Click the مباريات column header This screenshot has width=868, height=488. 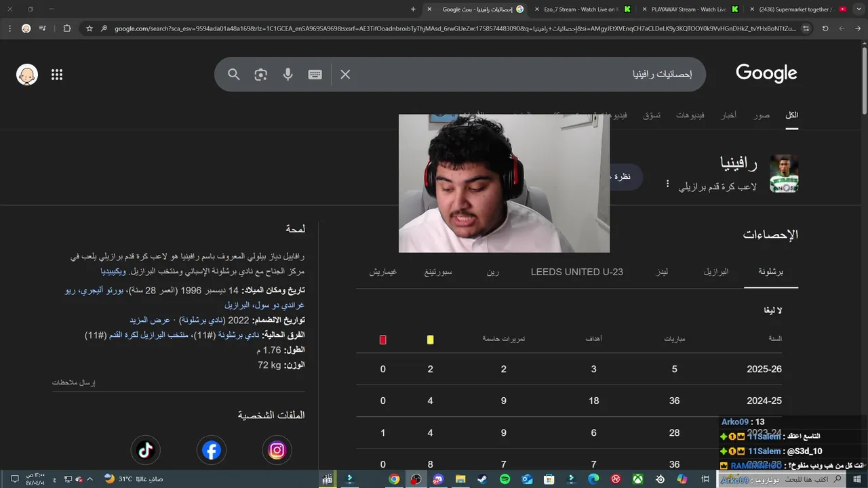[674, 339]
